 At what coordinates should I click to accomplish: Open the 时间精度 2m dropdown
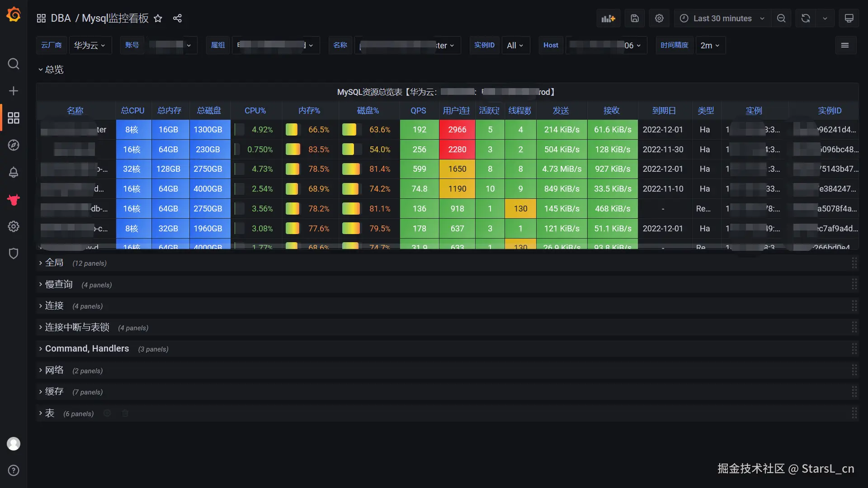coord(709,45)
